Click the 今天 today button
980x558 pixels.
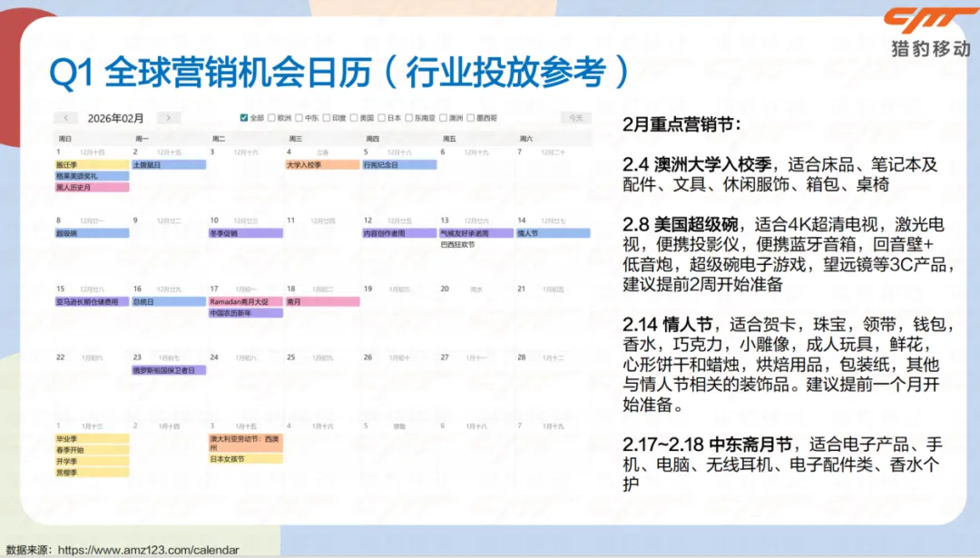click(575, 117)
